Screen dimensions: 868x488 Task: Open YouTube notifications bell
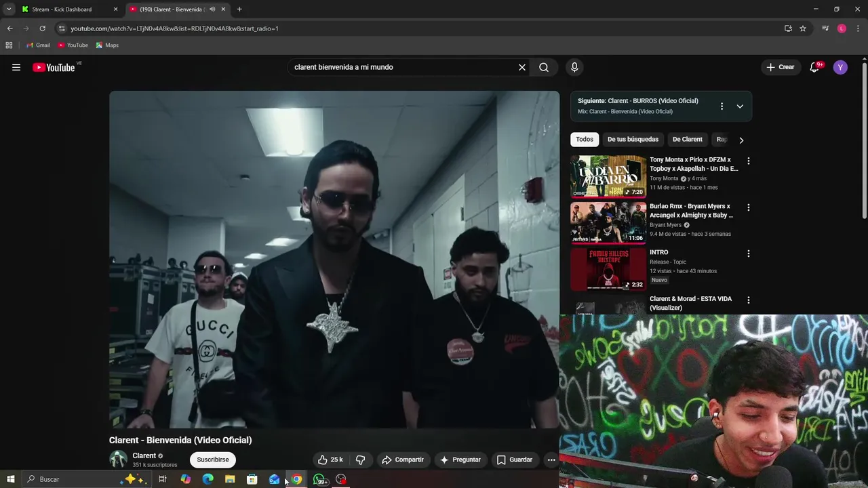(x=814, y=67)
